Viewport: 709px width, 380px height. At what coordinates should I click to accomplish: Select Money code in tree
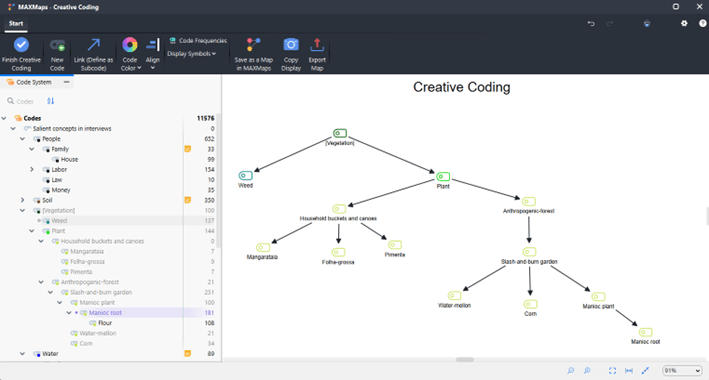point(61,190)
